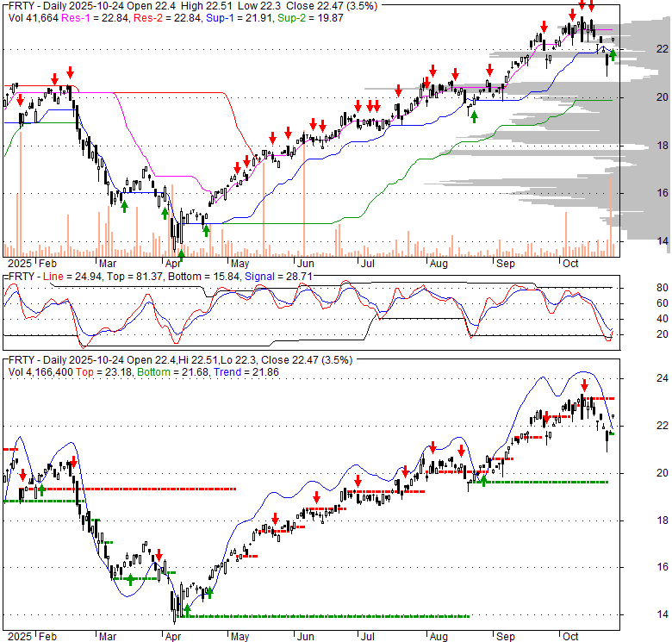Click the Res-2 = 22.84 label
The height and width of the screenshot is (642, 672).
click(x=167, y=18)
